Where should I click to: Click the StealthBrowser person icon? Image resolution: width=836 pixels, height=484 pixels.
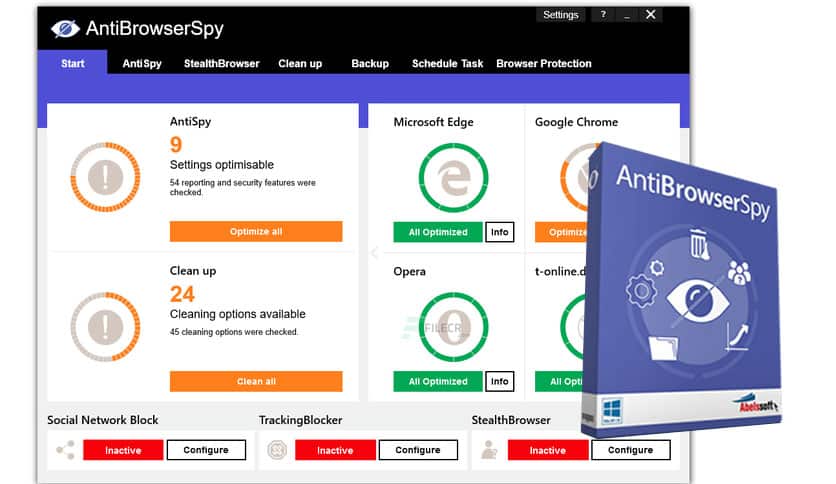click(489, 450)
